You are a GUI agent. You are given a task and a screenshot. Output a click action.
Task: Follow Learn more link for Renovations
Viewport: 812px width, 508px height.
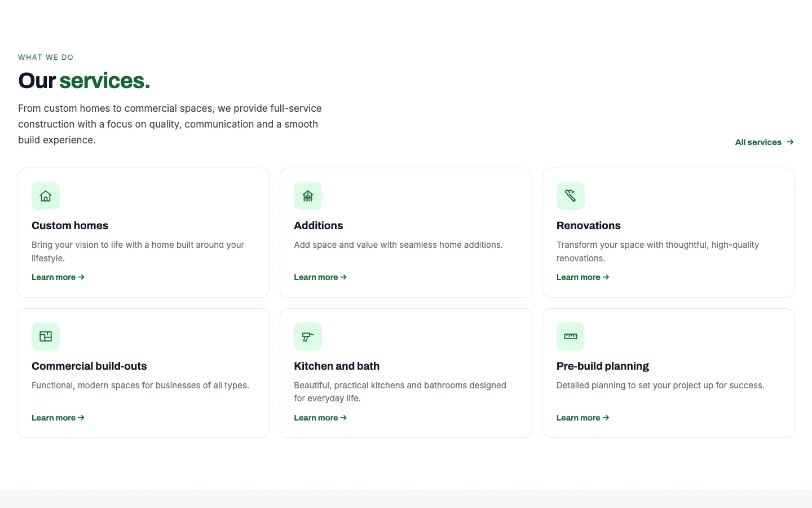coord(583,277)
